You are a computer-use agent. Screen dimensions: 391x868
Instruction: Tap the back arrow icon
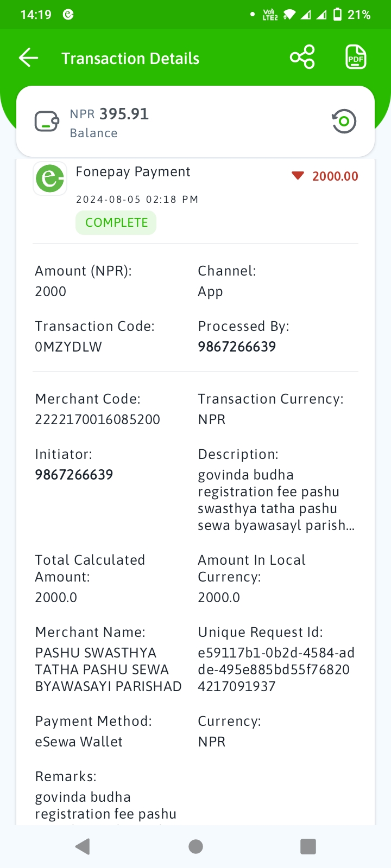28,58
